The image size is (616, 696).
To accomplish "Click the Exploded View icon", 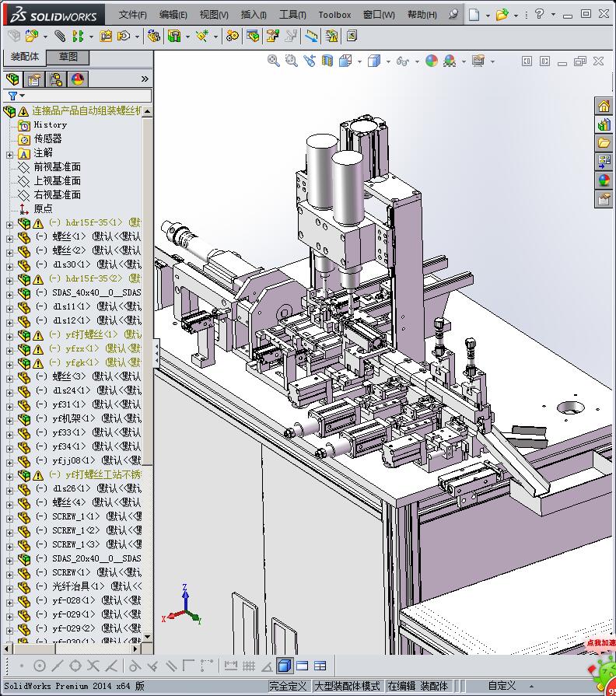I will pos(272,36).
